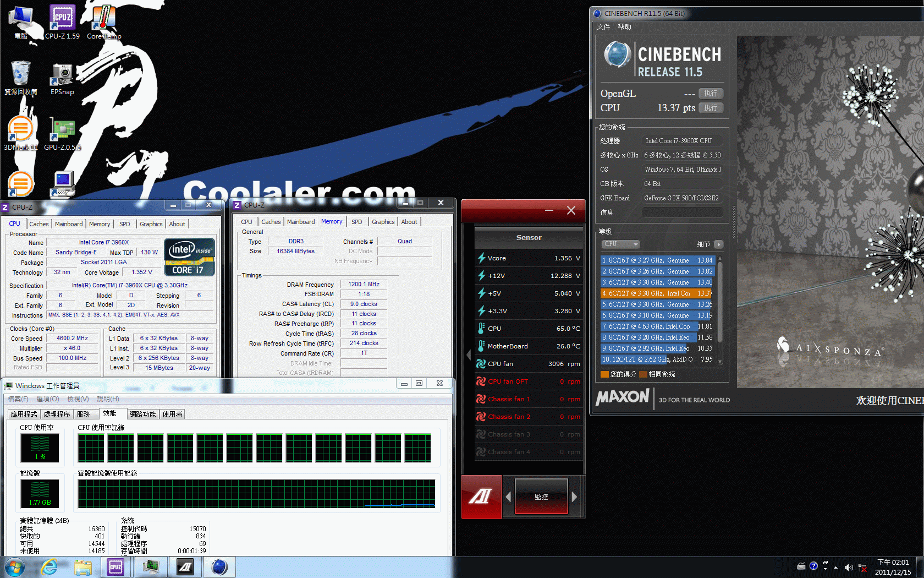
Task: Show hidden tray icons arrow
Action: [x=836, y=567]
